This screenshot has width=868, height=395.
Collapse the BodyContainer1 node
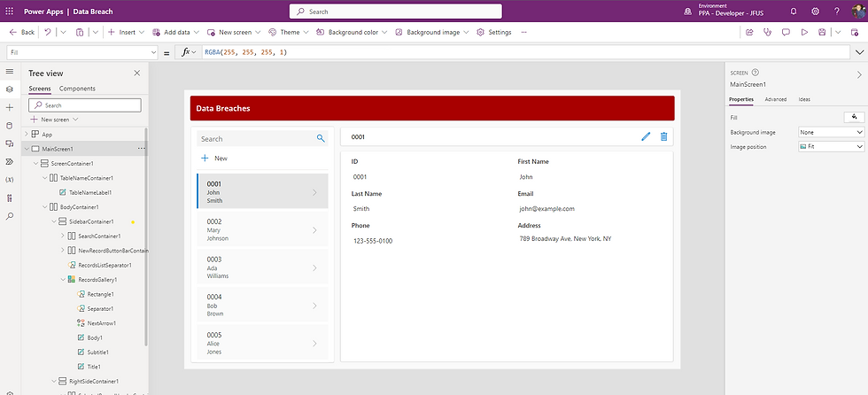[x=45, y=207]
